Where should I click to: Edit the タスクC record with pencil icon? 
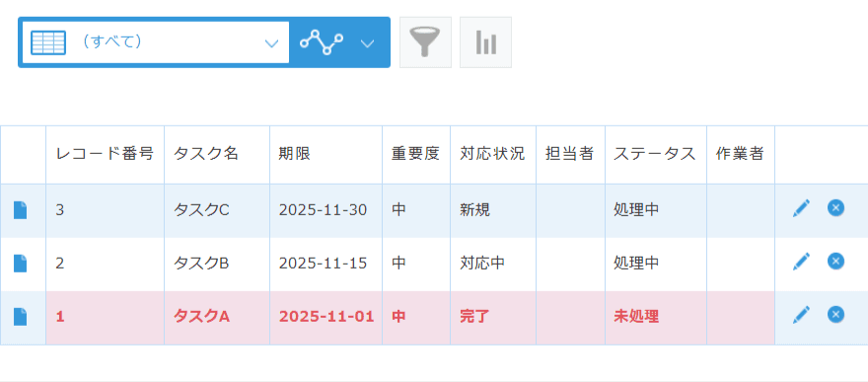coord(801,208)
